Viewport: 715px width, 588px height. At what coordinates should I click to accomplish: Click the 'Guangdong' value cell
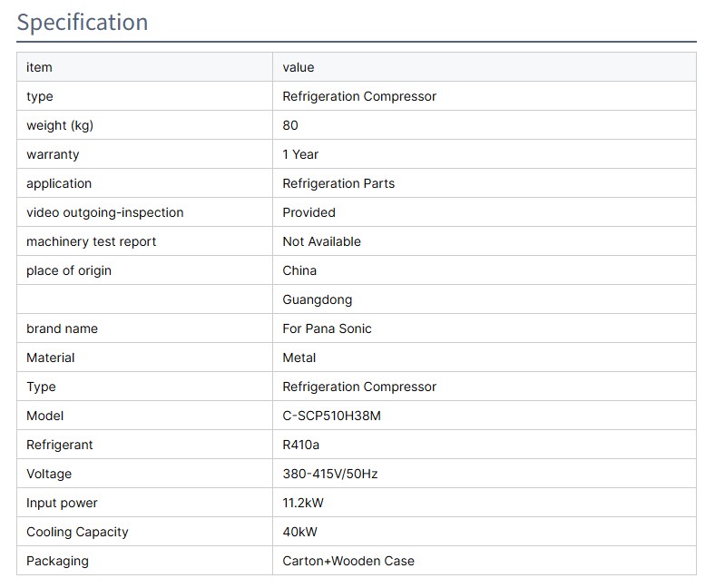tap(318, 299)
